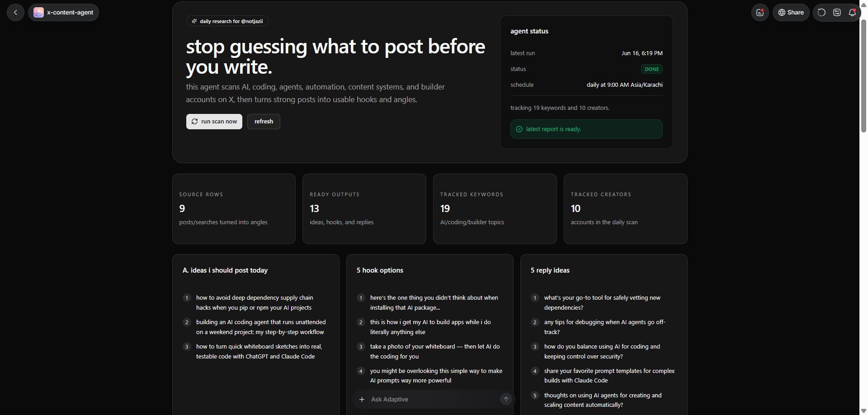868x415 pixels.
Task: Click the 'run scan now' button
Action: (214, 122)
